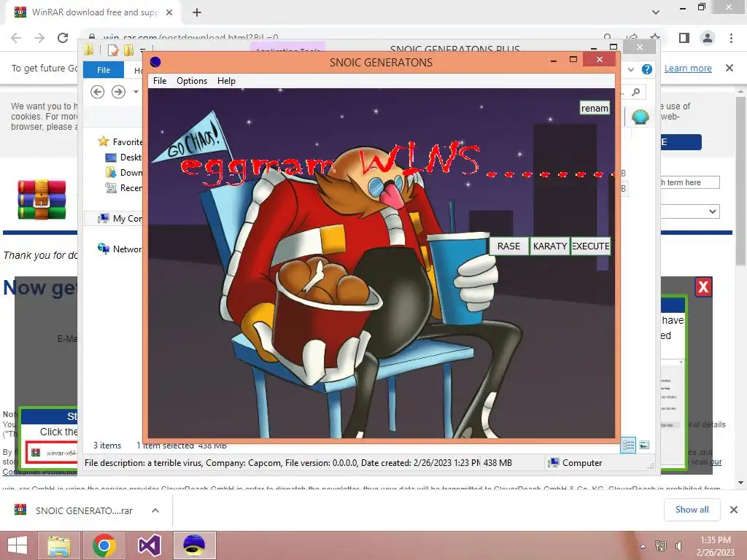
Task: Bookmark this page with the star icon
Action: [655, 38]
